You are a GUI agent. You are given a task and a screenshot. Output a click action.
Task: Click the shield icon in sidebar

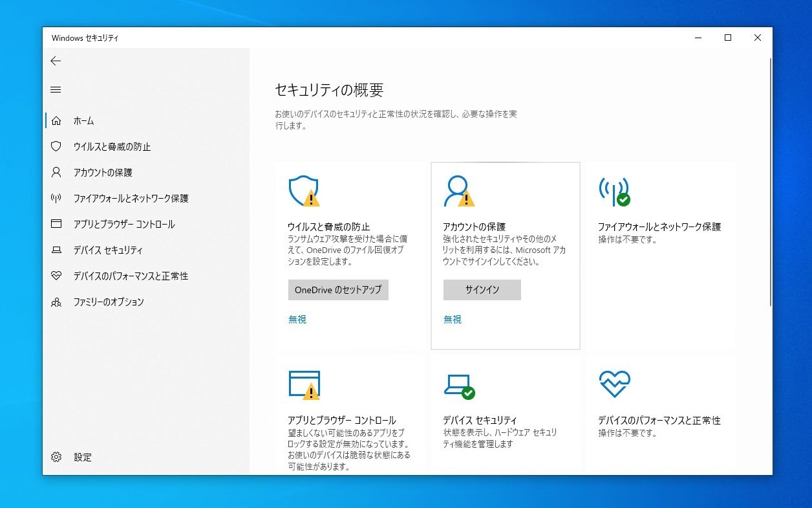(x=56, y=147)
